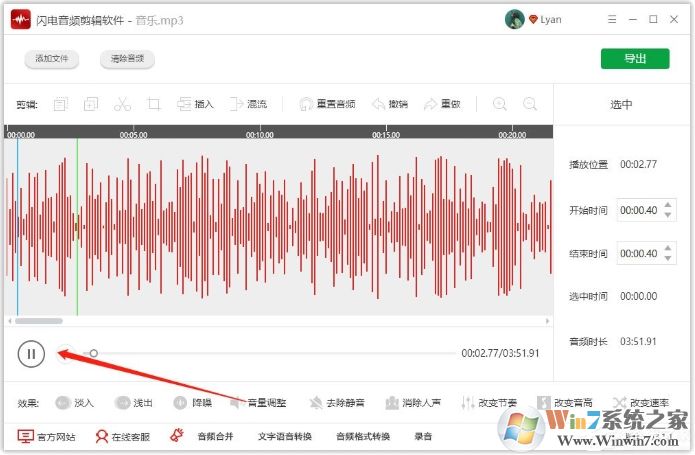Click 插入 (insert) in edit toolbar

tap(195, 105)
